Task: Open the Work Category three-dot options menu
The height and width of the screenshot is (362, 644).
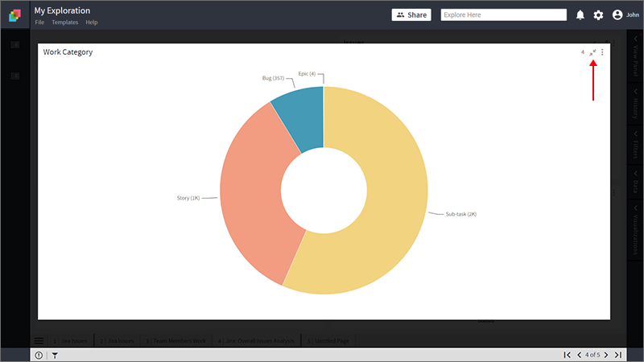Action: tap(602, 52)
